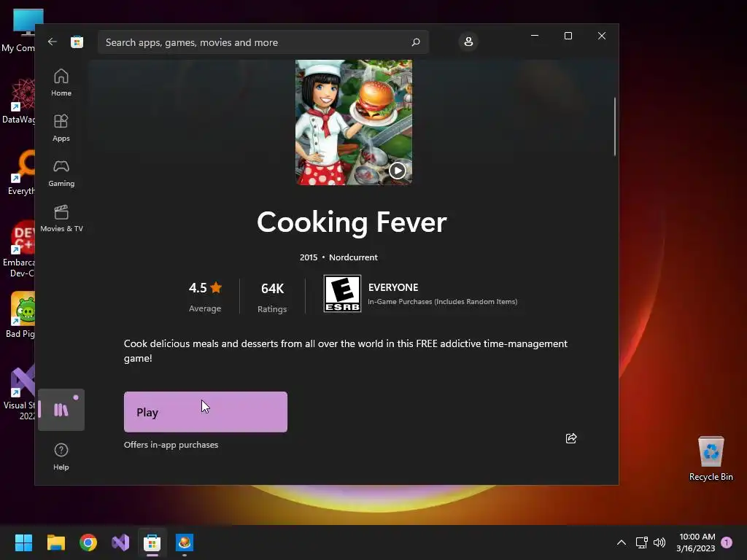Select DataWarrior desktop shortcut
Screen dimensions: 747x560
[x=19, y=101]
